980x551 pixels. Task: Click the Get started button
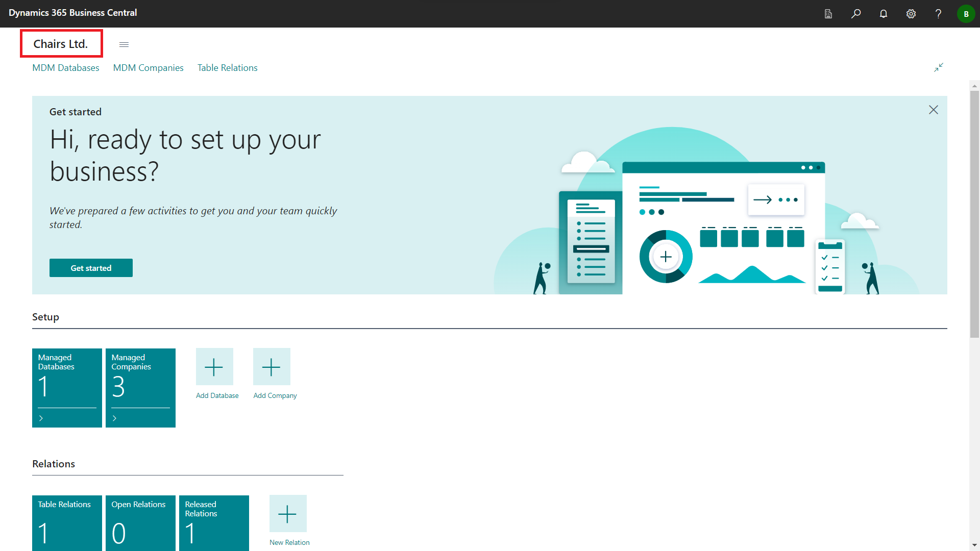[91, 268]
